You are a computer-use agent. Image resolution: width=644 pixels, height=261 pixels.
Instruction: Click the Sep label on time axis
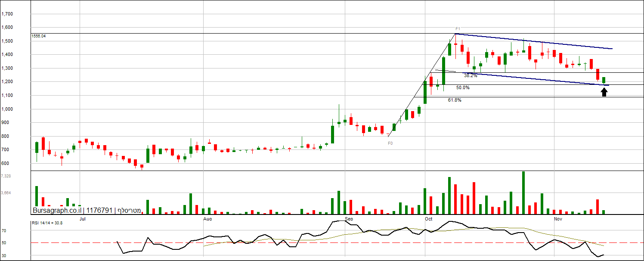point(349,219)
